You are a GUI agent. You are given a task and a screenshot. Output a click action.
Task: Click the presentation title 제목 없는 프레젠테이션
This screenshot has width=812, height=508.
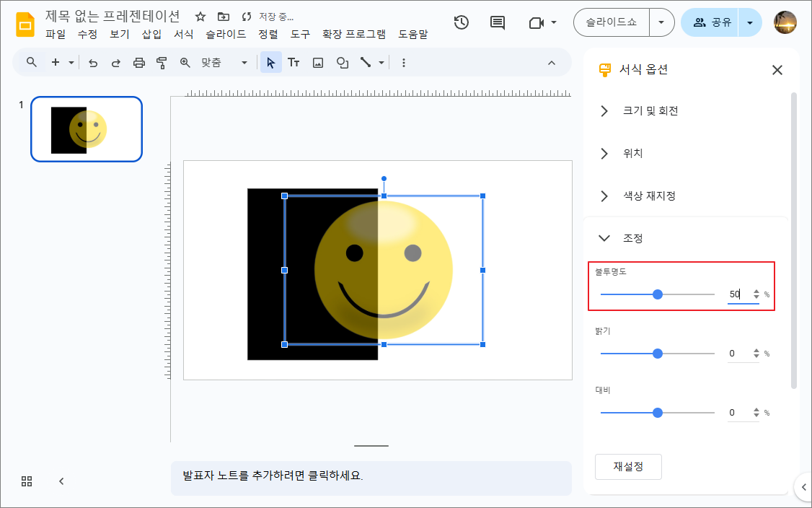point(112,16)
